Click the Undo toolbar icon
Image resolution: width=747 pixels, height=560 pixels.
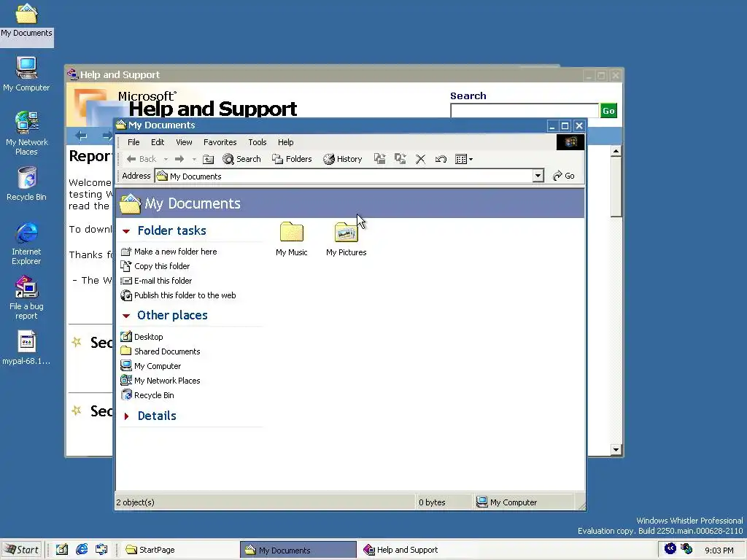pyautogui.click(x=441, y=159)
